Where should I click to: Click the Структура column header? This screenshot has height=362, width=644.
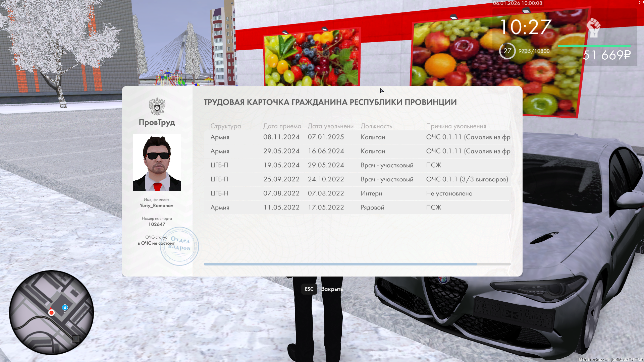coord(226,126)
